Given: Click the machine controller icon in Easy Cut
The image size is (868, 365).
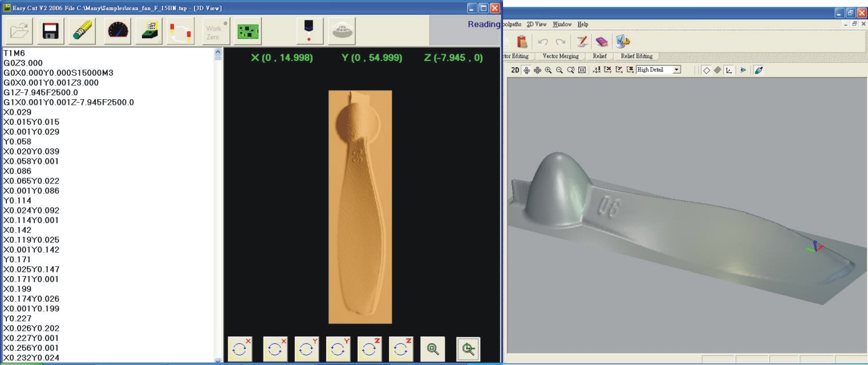Looking at the screenshot, I should coord(150,31).
